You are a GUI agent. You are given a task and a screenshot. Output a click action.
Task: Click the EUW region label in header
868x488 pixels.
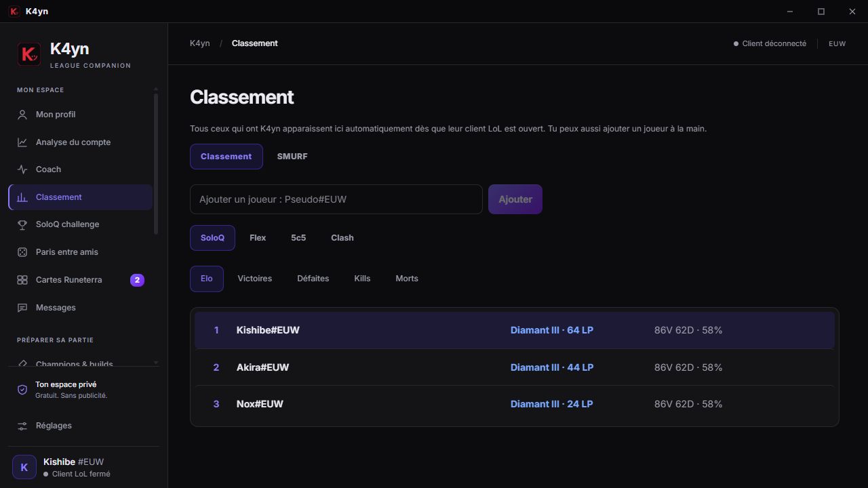pos(837,43)
